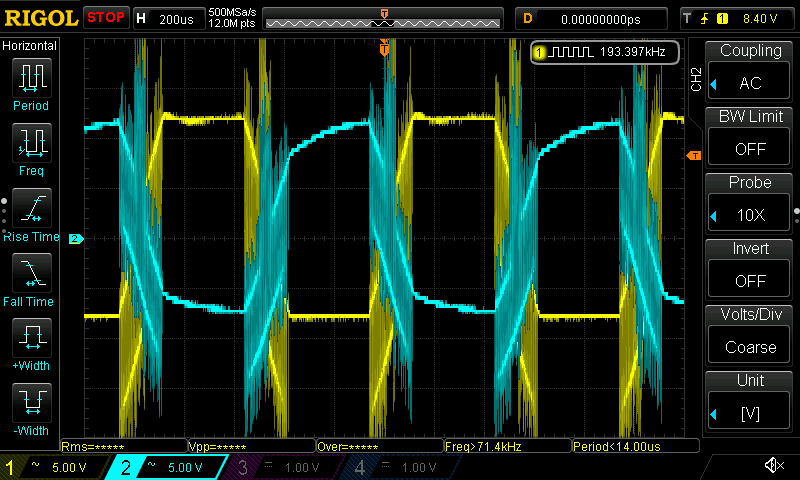
Task: Open the Unit [V] selector
Action: tap(750, 402)
